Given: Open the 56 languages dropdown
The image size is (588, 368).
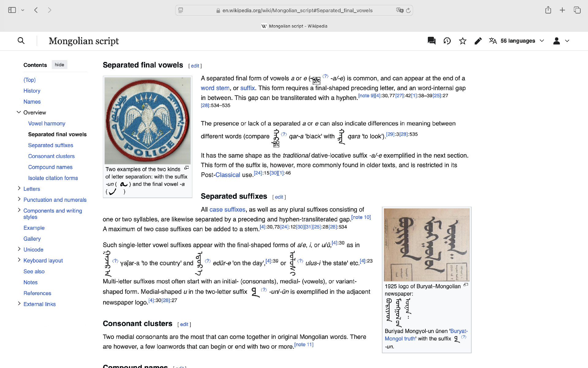Looking at the screenshot, I should tap(517, 41).
